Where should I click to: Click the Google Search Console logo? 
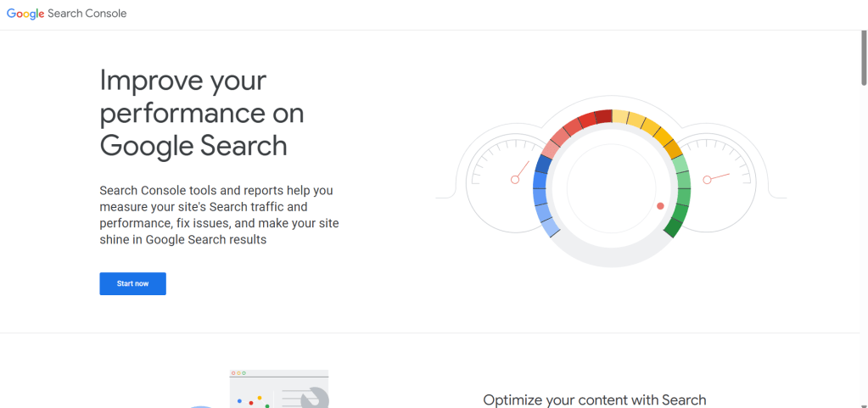click(66, 14)
